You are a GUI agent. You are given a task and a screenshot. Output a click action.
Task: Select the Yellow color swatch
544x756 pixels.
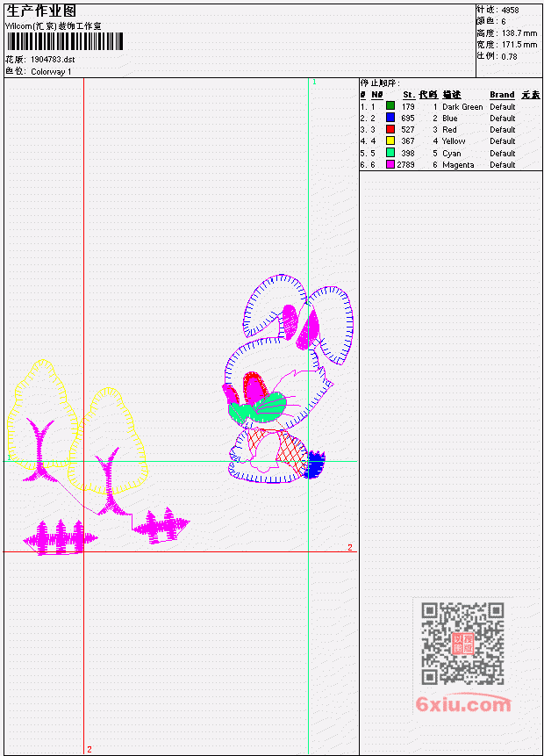(x=390, y=140)
